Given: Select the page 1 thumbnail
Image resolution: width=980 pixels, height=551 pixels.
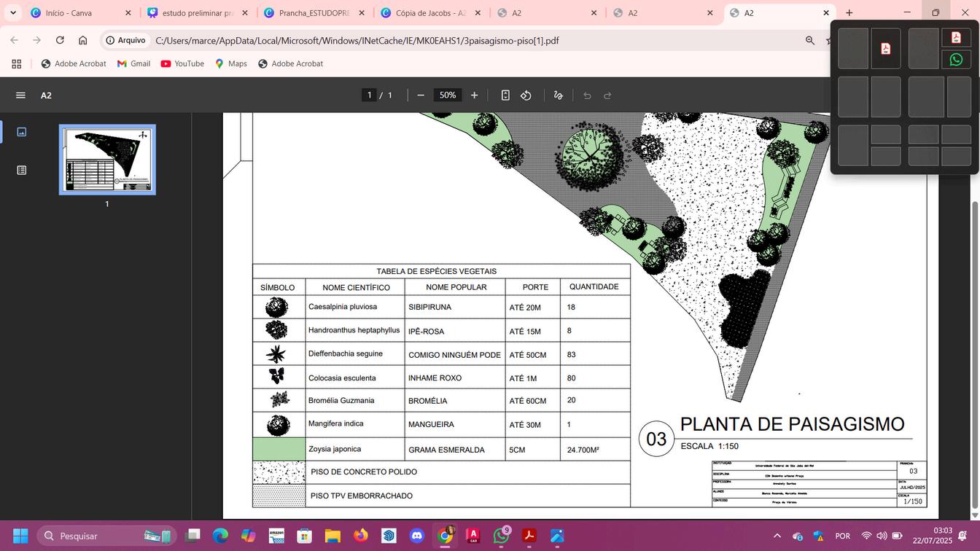Looking at the screenshot, I should click(107, 160).
